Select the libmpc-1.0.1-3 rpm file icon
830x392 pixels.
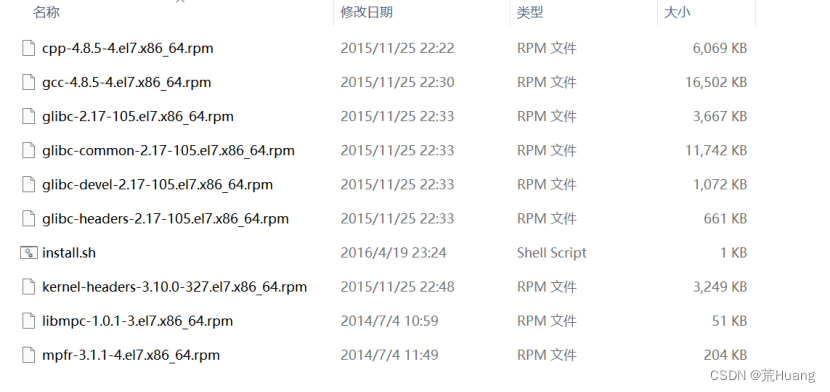click(28, 321)
